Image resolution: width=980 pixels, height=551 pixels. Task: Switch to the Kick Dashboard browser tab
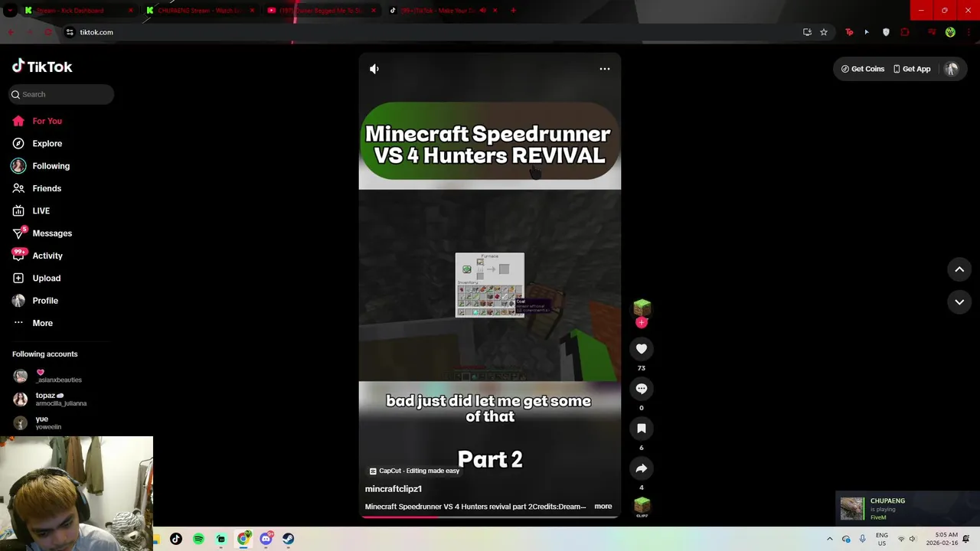[x=78, y=11]
